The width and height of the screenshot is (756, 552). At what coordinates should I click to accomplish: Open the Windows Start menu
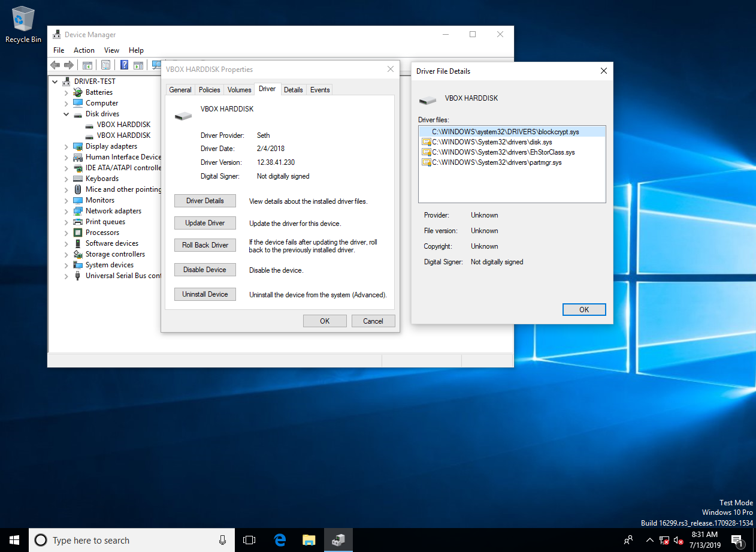(14, 540)
